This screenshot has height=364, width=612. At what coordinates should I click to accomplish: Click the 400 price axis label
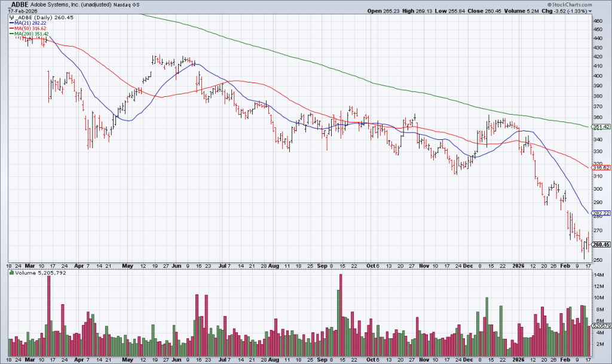(x=598, y=76)
